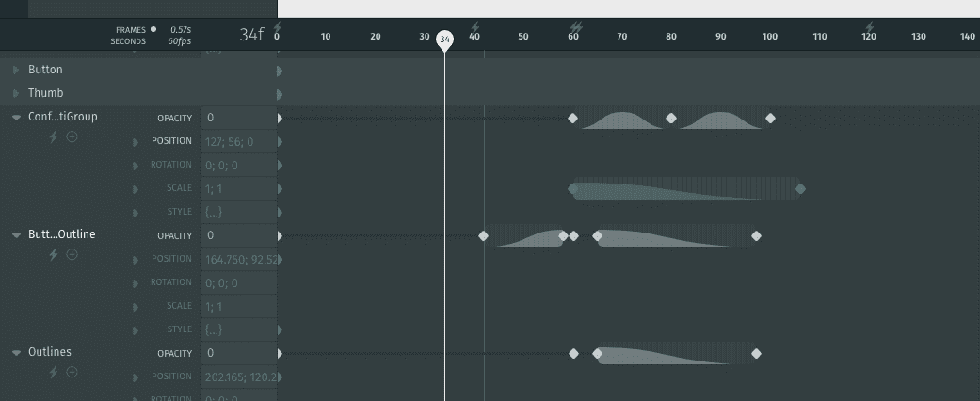Click plus circle icon under Conf...tiGroup

pyautogui.click(x=72, y=136)
